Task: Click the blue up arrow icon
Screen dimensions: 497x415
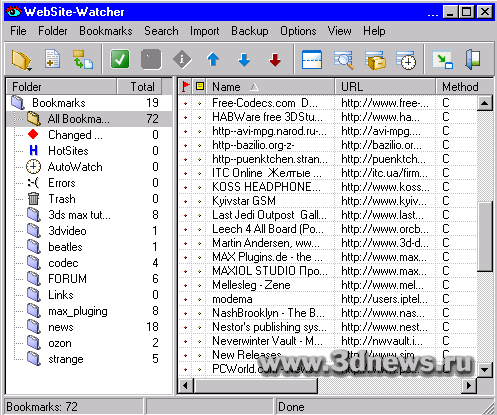Action: (x=213, y=60)
